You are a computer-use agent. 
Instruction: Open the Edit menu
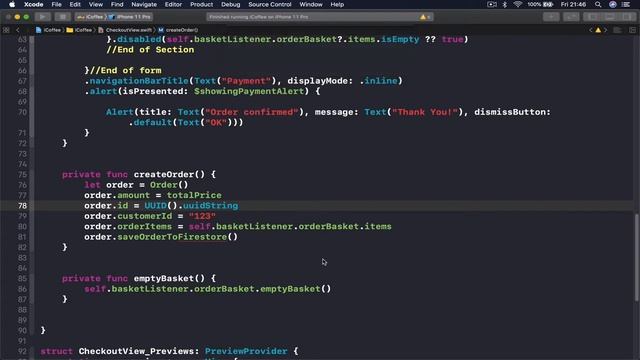[75, 4]
